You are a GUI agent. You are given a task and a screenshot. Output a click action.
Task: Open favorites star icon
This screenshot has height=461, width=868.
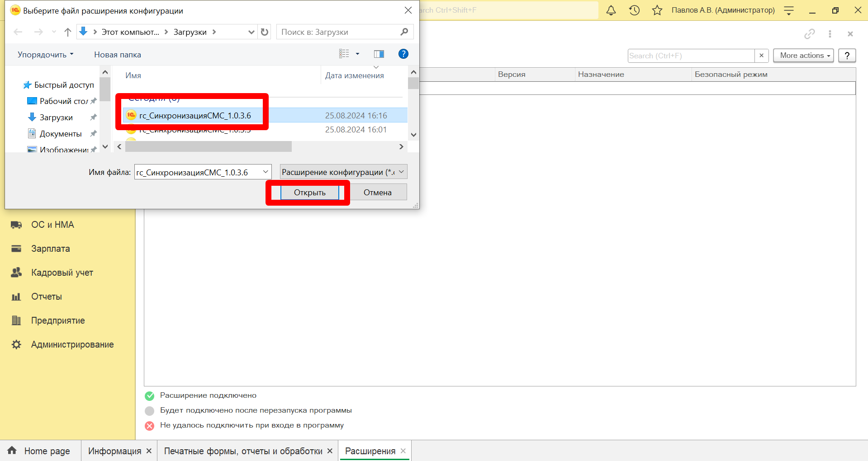coord(657,10)
